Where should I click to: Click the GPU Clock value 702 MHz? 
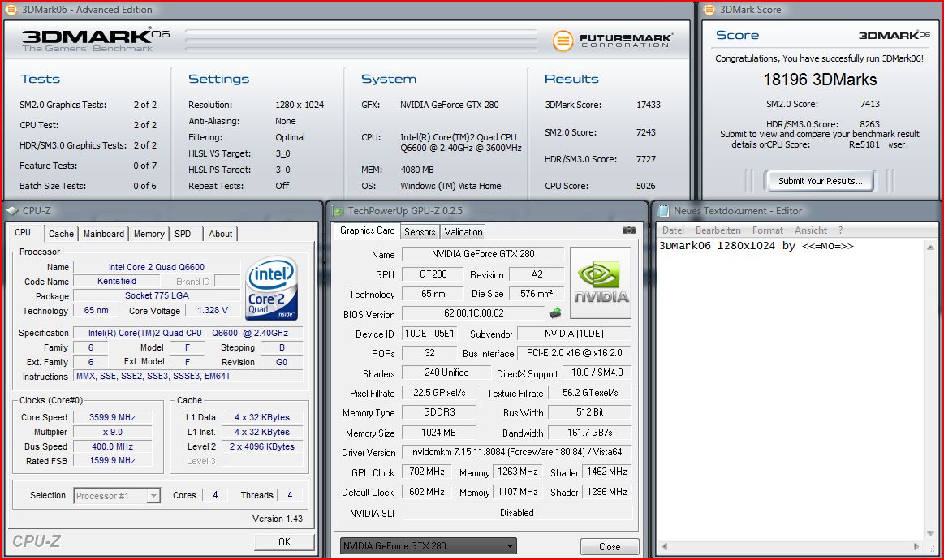pyautogui.click(x=426, y=472)
